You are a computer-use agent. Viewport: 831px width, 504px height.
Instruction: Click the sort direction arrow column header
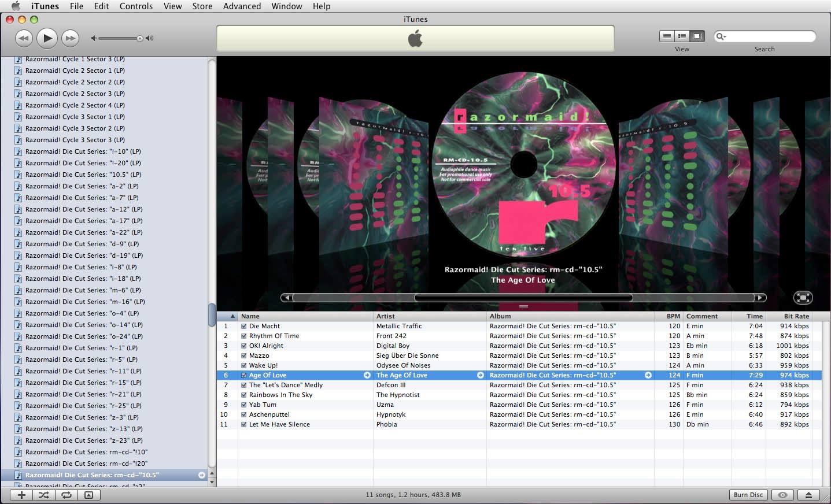click(x=232, y=316)
